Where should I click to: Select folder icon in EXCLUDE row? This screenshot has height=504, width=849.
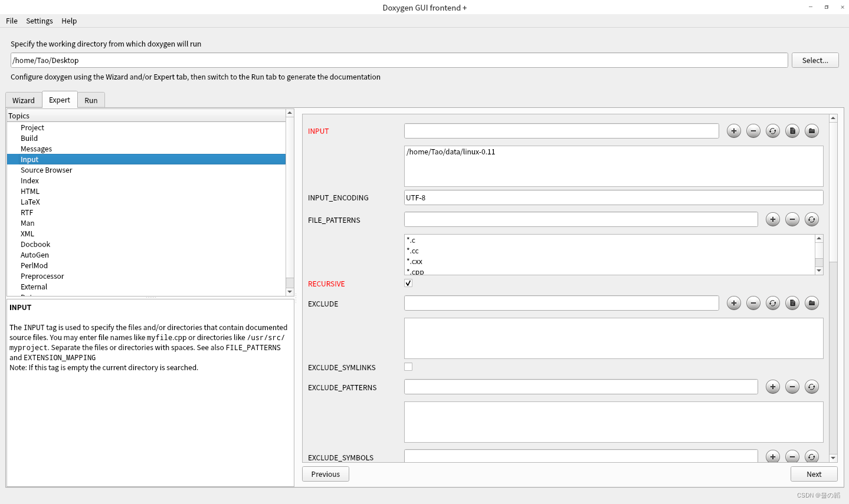(812, 303)
